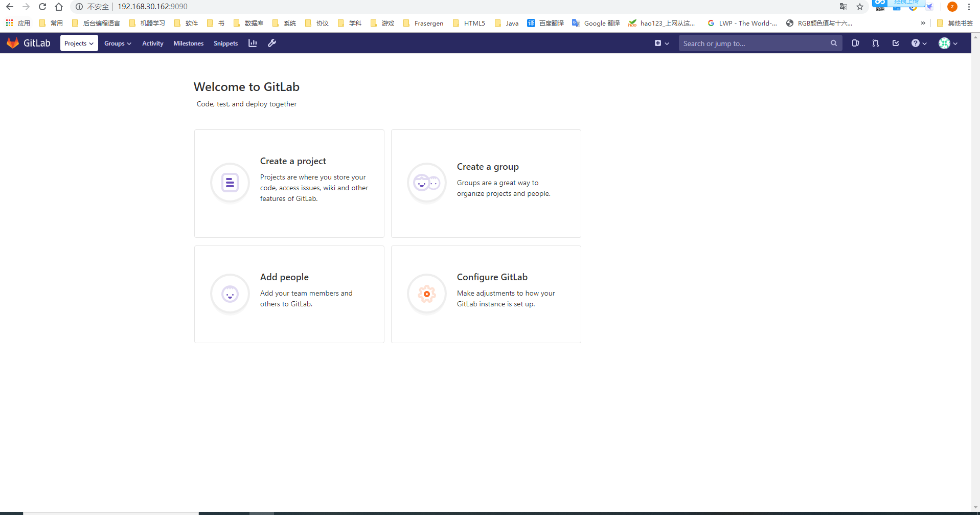Click the browser bookmarks star icon
This screenshot has height=515, width=980.
click(859, 7)
